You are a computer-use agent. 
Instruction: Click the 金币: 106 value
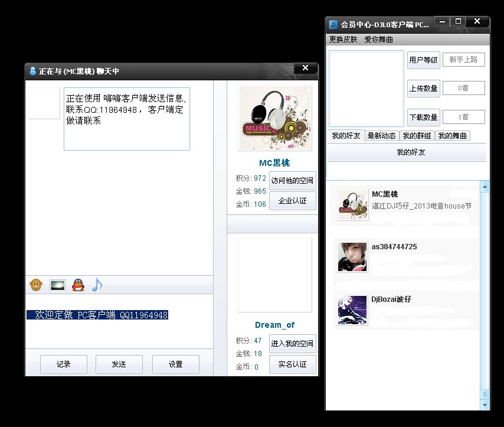coord(260,204)
